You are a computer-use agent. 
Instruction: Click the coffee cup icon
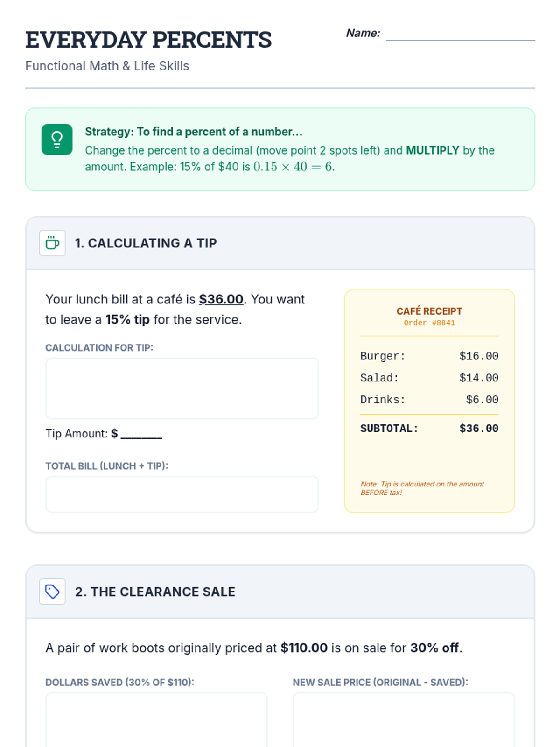pos(52,243)
